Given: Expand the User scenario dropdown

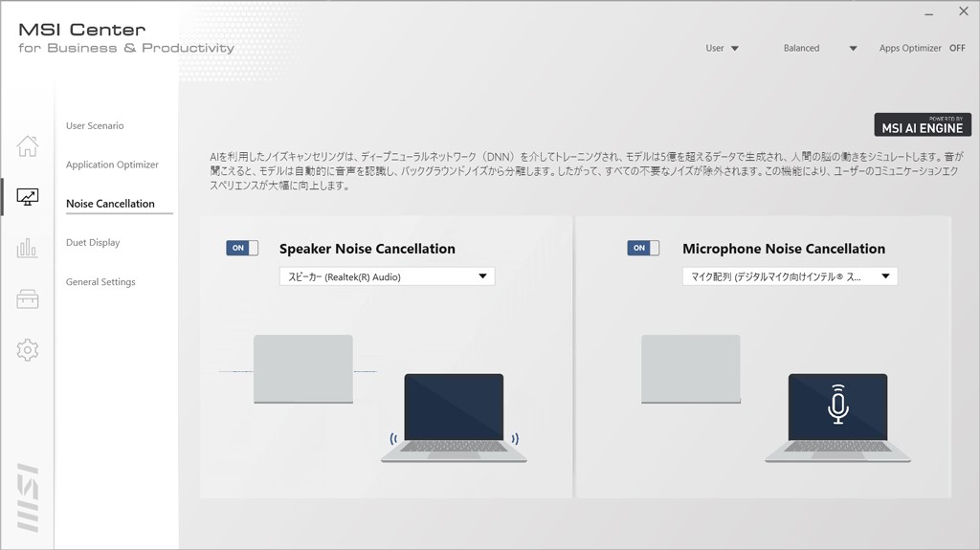Looking at the screenshot, I should pos(722,48).
